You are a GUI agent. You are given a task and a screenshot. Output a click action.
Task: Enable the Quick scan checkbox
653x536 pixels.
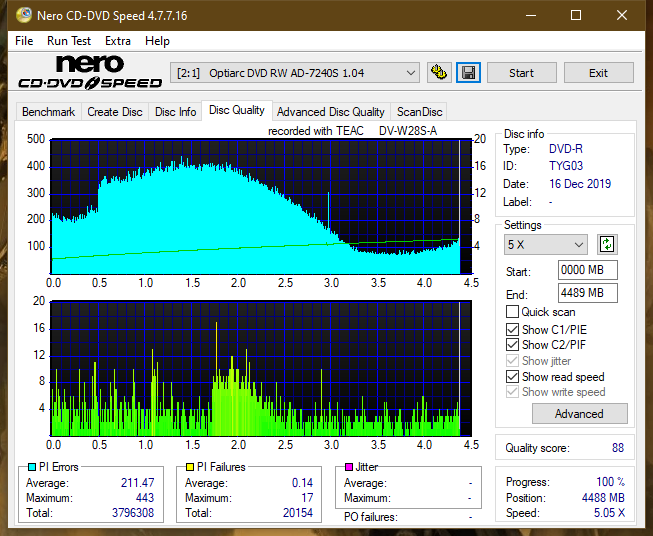512,312
